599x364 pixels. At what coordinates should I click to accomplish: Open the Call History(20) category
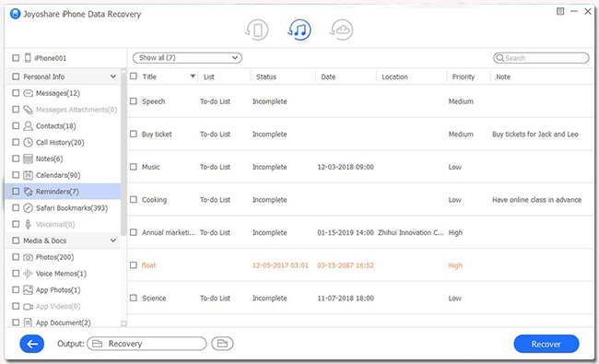pos(60,143)
